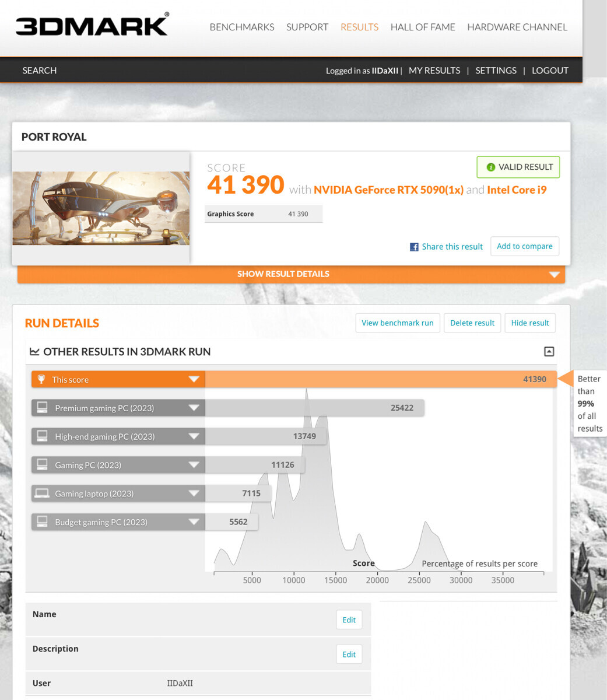Collapse the Other Results in 3DMark Run panel
Image resolution: width=607 pixels, height=700 pixels.
[x=549, y=352]
